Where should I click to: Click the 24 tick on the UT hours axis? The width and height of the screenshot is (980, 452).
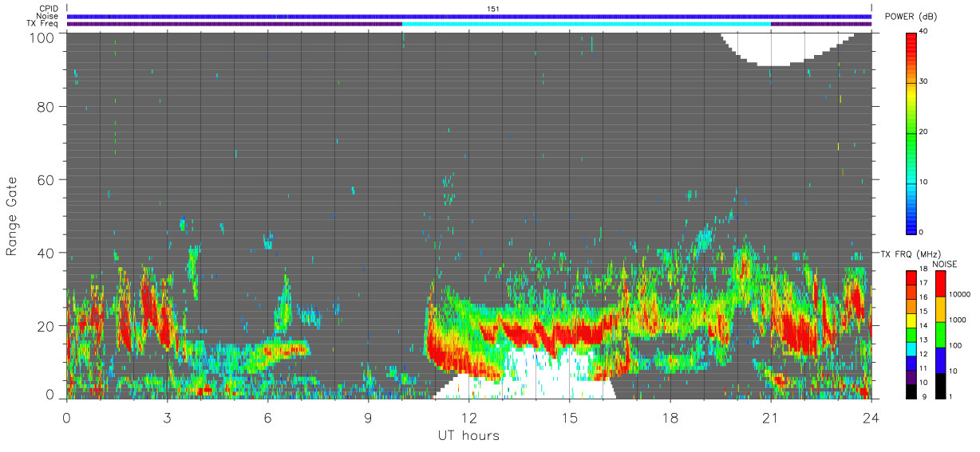(871, 417)
